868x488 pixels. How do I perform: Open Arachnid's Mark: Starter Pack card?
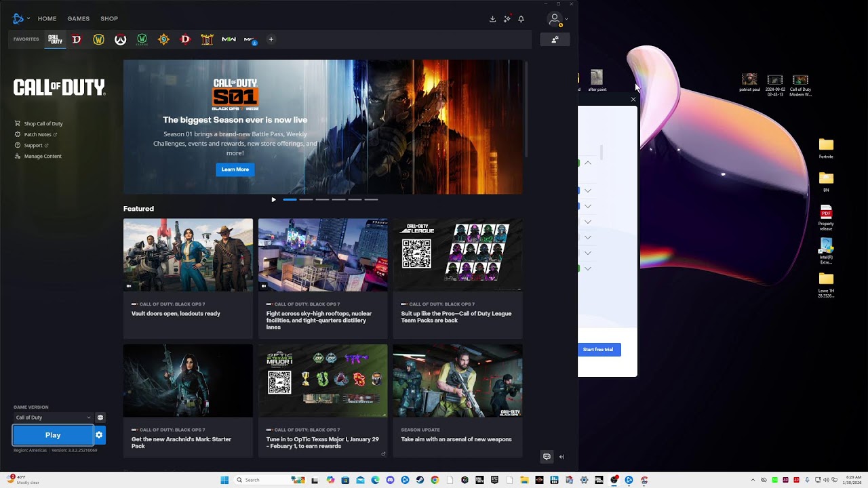[x=188, y=400]
